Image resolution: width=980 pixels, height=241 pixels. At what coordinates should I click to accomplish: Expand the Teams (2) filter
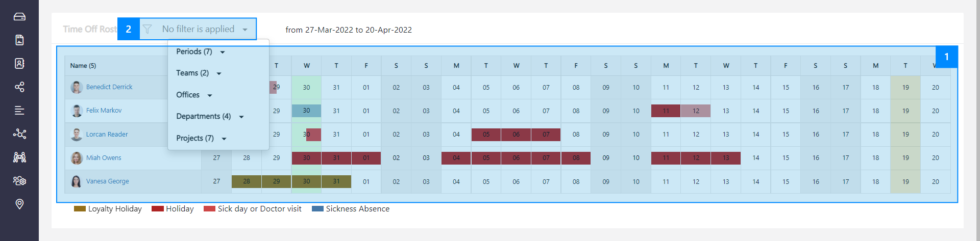(199, 73)
